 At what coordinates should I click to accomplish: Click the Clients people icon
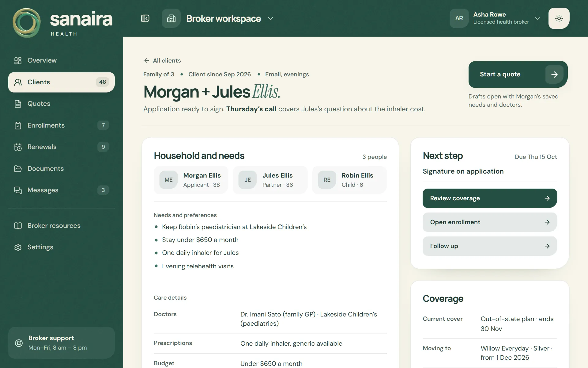point(18,82)
